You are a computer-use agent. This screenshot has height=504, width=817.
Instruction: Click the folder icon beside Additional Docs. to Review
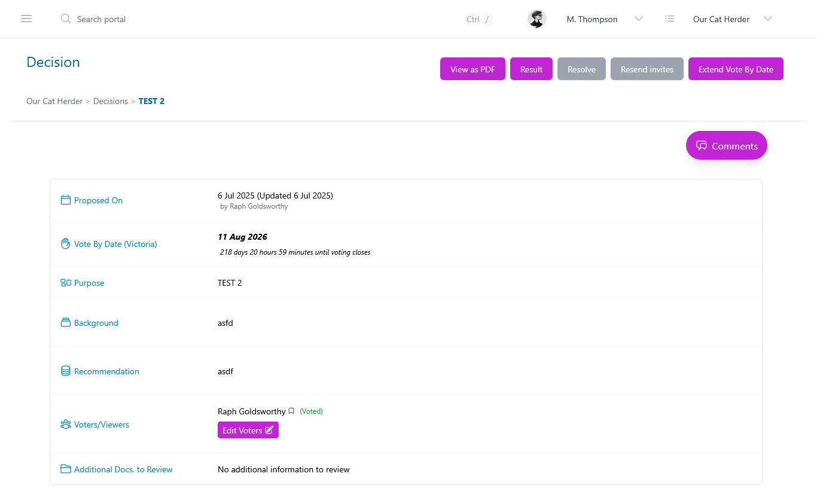pos(66,469)
